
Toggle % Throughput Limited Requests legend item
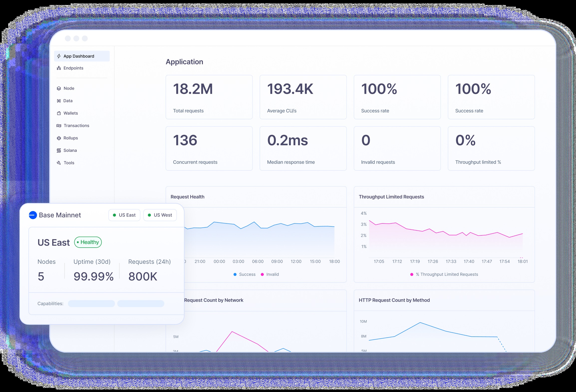coord(444,274)
